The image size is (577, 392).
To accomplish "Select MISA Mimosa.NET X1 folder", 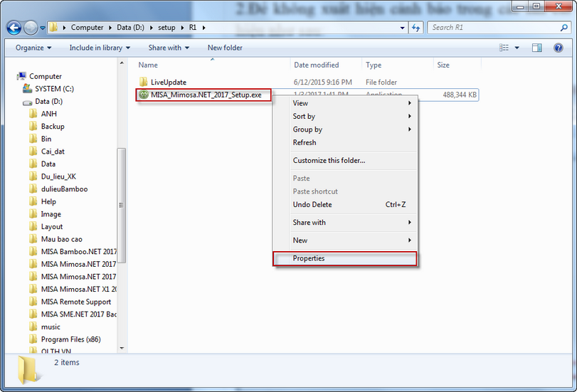I will coord(73,289).
